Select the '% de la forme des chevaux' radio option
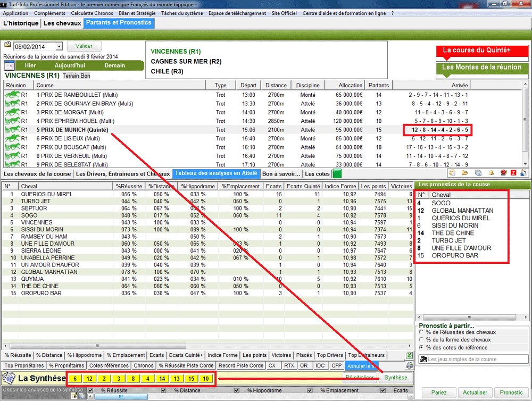 pyautogui.click(x=421, y=340)
